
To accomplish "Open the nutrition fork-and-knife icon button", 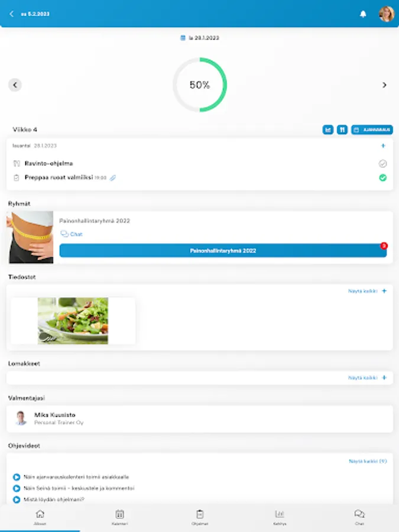I will pyautogui.click(x=342, y=129).
